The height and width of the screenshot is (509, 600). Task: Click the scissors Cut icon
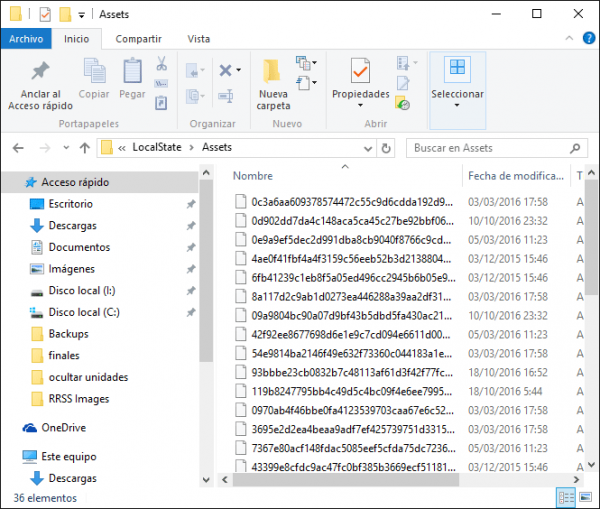tap(161, 63)
